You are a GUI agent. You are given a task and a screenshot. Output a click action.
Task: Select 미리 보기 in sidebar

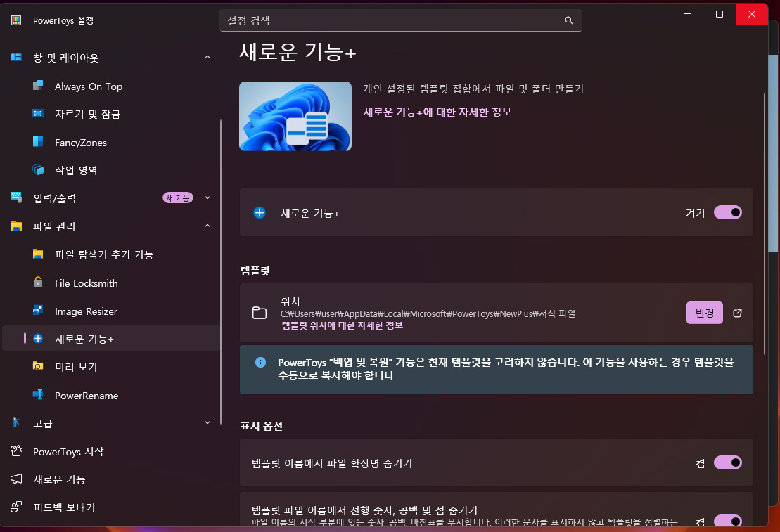pyautogui.click(x=111, y=366)
